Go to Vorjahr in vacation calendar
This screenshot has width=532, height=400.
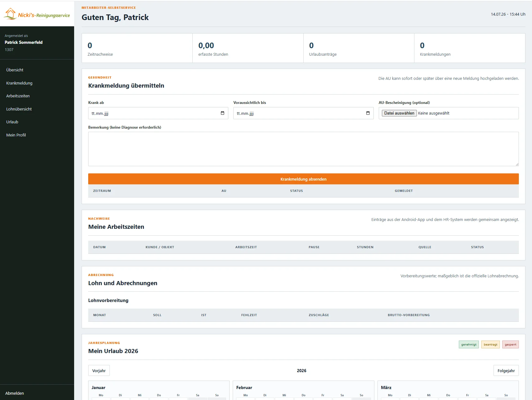[x=99, y=371]
